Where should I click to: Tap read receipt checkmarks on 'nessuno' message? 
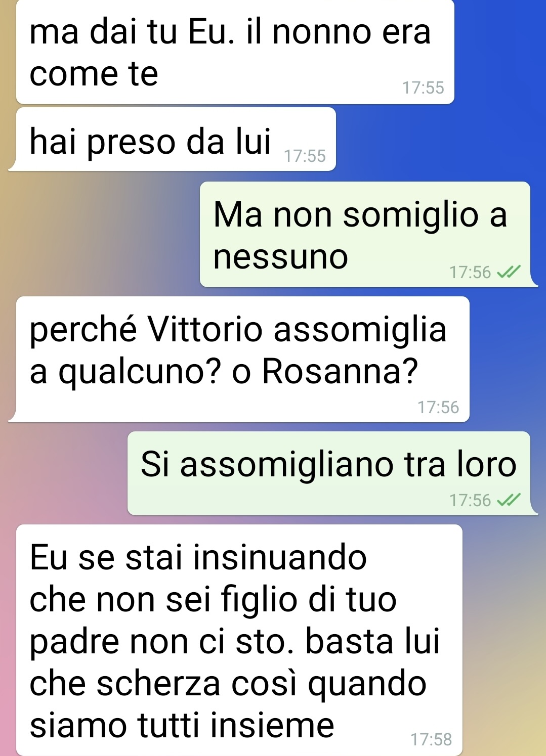(508, 273)
